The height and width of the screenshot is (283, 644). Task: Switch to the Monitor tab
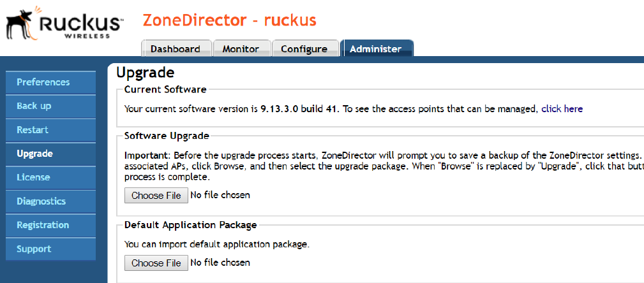241,49
